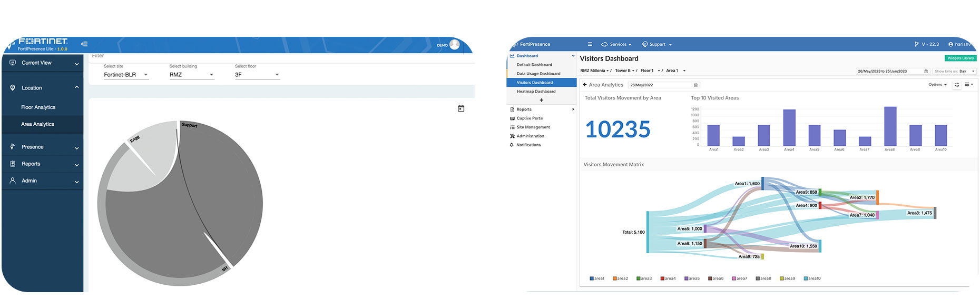
Task: Add a dashboard with the plus icon
Action: tap(541, 100)
